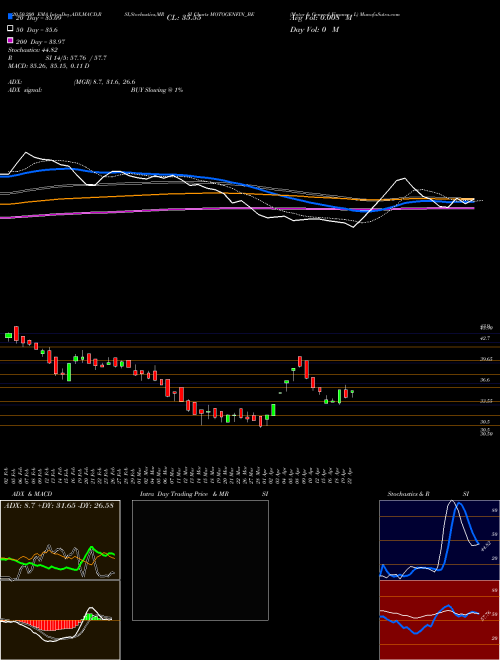
Task: Click the 36.6 price axis label
Action: point(485,380)
